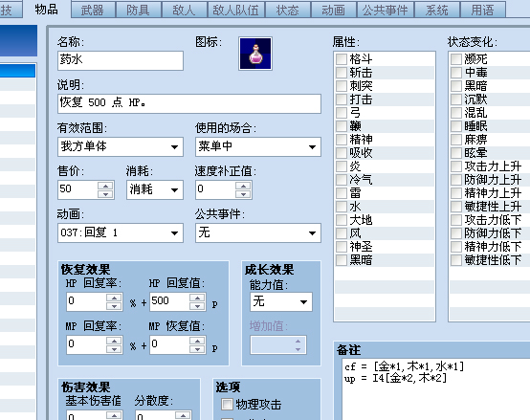The height and width of the screenshot is (420, 530).
Task: Check the 濒死 state change checkbox
Action: click(x=456, y=59)
